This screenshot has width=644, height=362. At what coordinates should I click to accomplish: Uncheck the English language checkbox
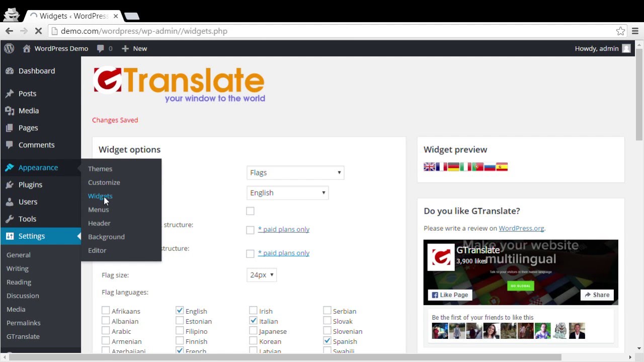click(180, 311)
